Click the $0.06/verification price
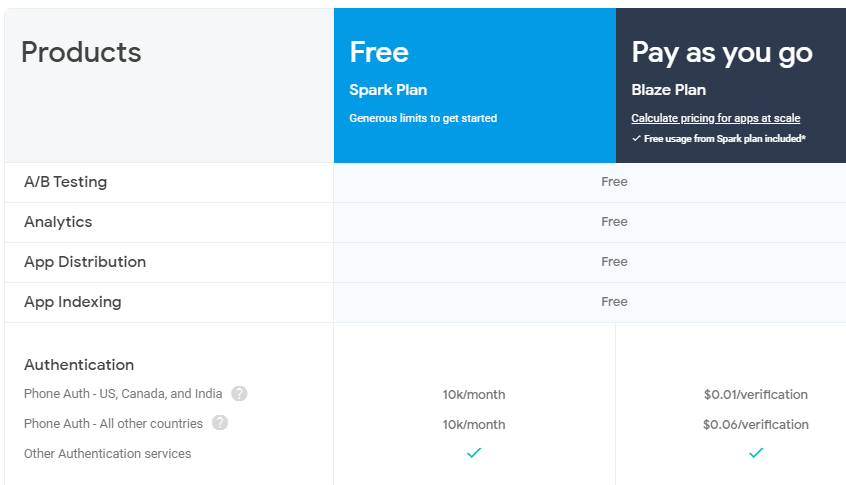The image size is (846, 485). (x=756, y=425)
